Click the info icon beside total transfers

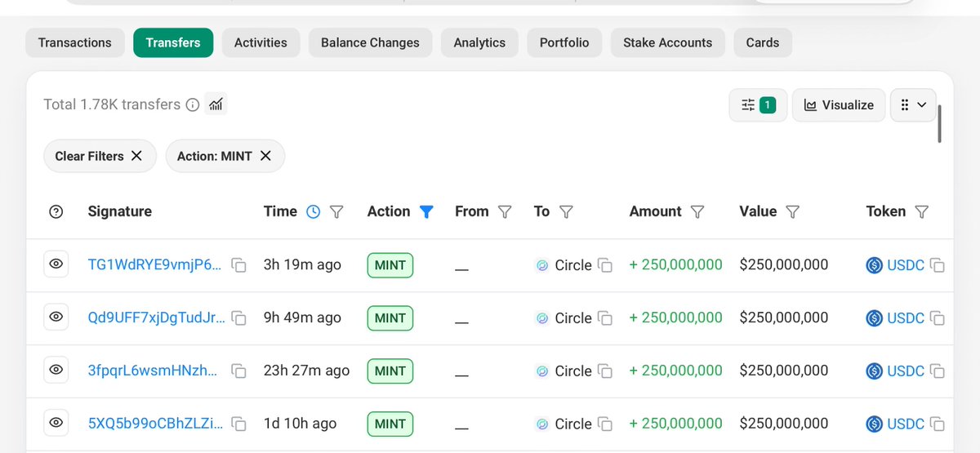tap(193, 104)
